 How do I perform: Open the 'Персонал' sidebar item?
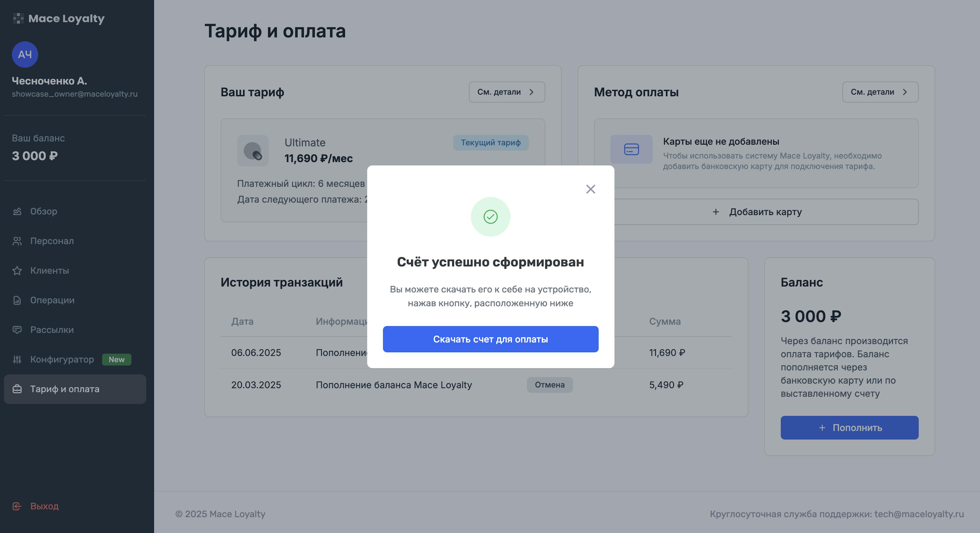point(75,241)
